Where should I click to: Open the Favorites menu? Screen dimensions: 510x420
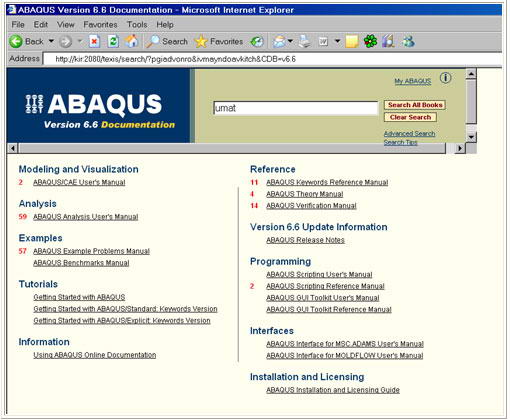pyautogui.click(x=100, y=25)
